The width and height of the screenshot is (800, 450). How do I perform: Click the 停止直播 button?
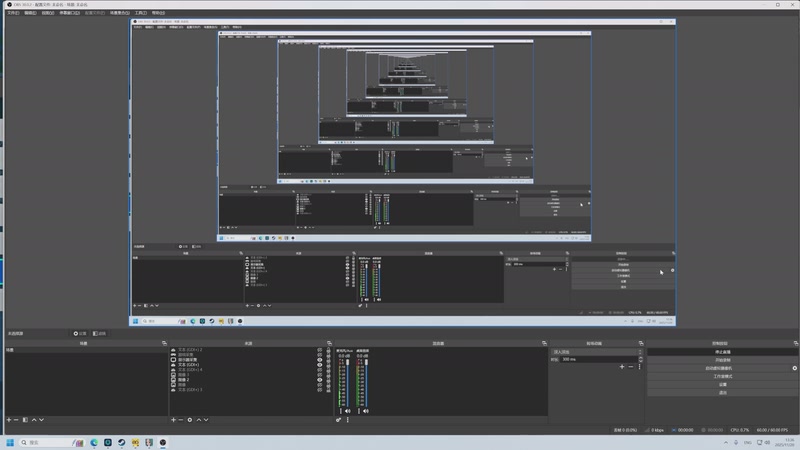pyautogui.click(x=722, y=352)
